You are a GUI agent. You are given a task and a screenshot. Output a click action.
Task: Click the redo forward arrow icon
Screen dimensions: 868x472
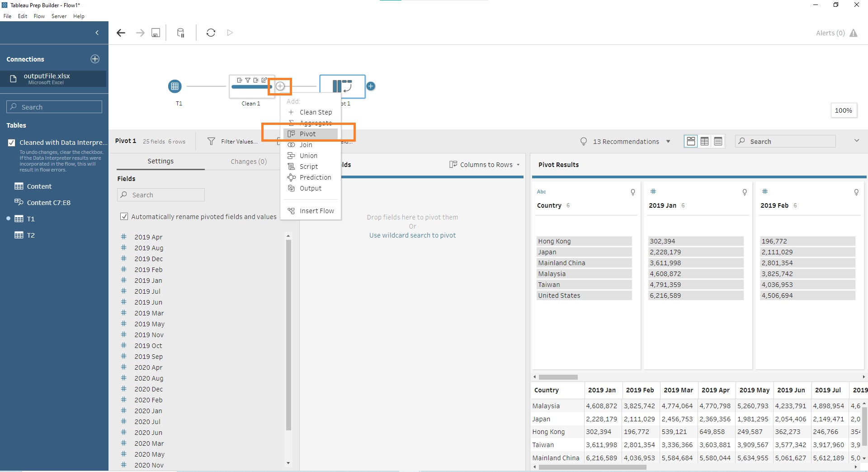click(140, 33)
